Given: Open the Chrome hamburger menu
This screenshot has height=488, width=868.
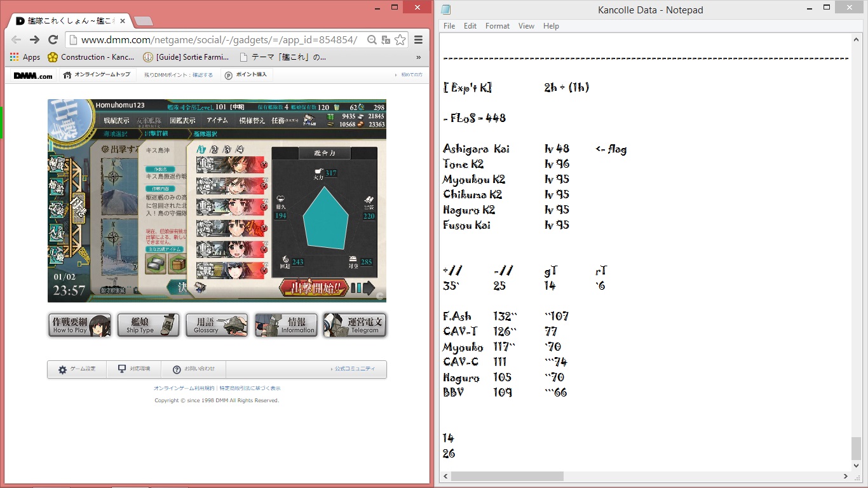Looking at the screenshot, I should pos(418,39).
